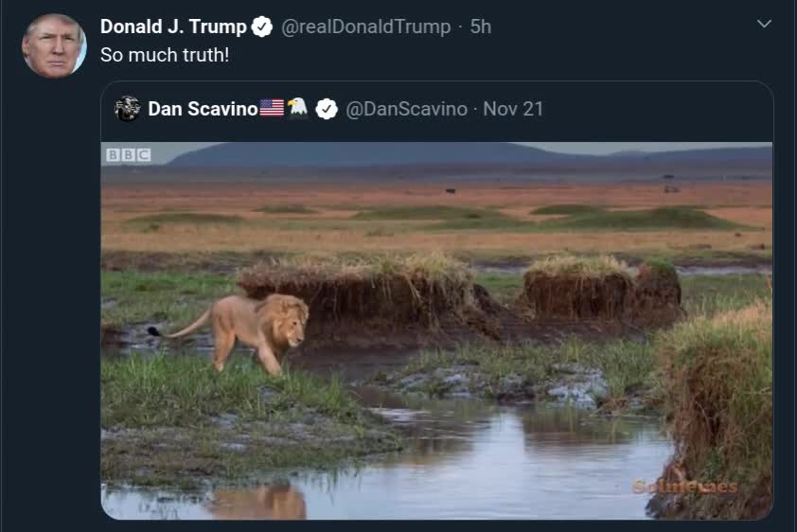Viewport: 797px width, 532px height.
Task: Click the US flag emoji icon
Action: (x=272, y=108)
